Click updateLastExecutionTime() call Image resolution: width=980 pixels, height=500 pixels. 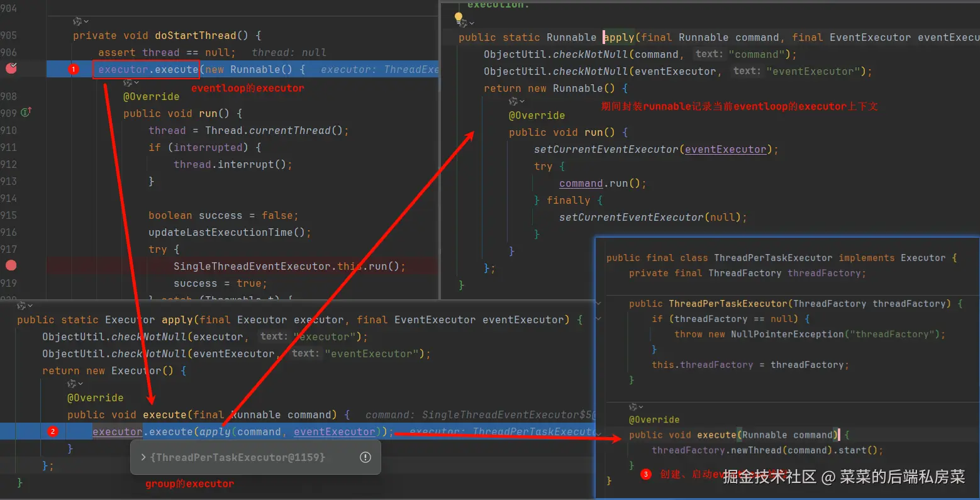click(227, 232)
